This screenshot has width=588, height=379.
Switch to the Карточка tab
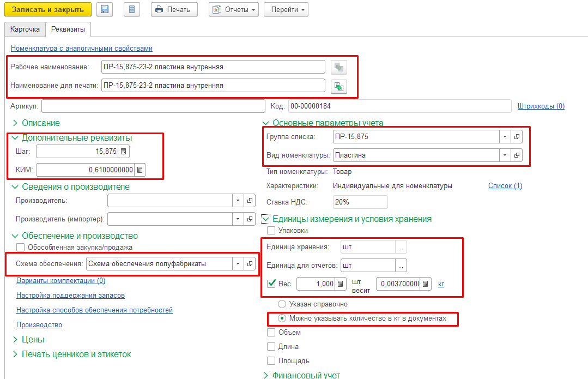pyautogui.click(x=25, y=29)
